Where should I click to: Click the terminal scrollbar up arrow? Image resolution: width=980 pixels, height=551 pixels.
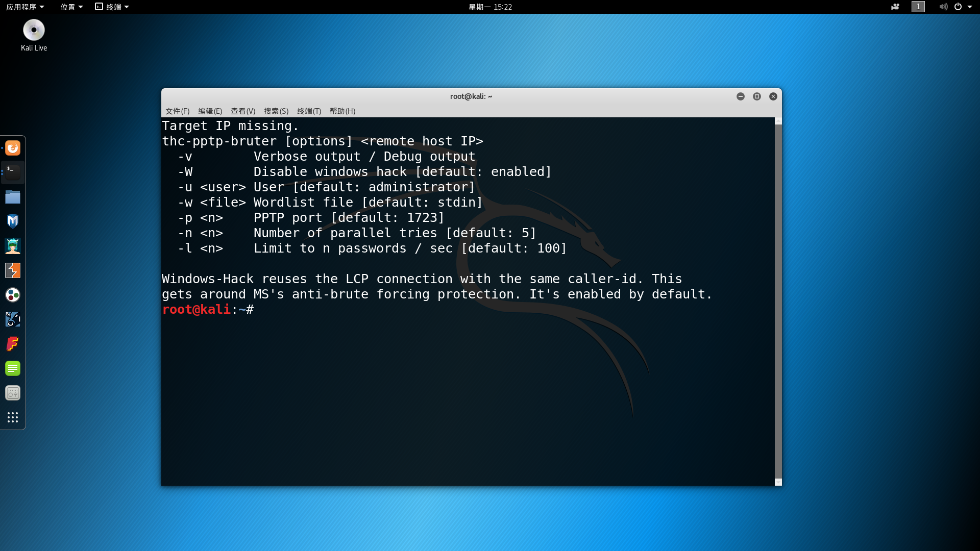tap(778, 121)
